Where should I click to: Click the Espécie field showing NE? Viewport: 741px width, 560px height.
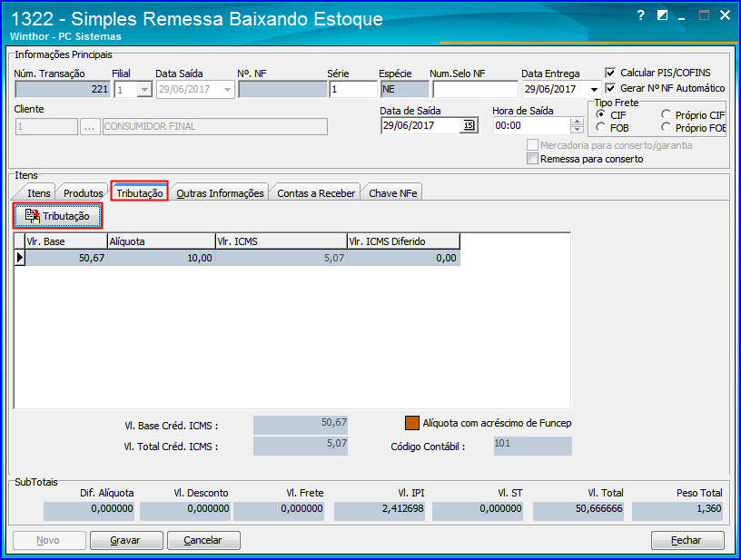pos(404,89)
